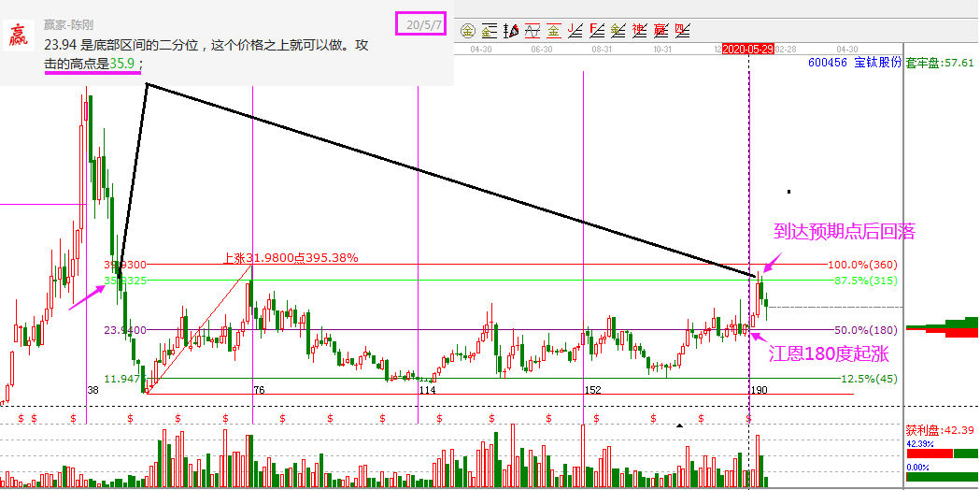Click the circled 金 icon in toolbar
Viewport: 980px width, 490px height.
468,31
